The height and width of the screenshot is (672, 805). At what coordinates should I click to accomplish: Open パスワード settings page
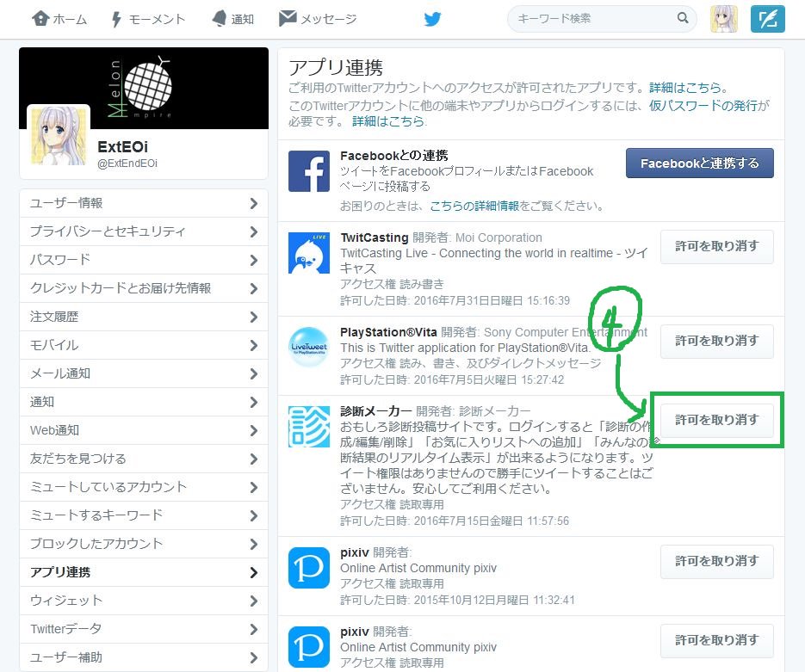[x=144, y=260]
